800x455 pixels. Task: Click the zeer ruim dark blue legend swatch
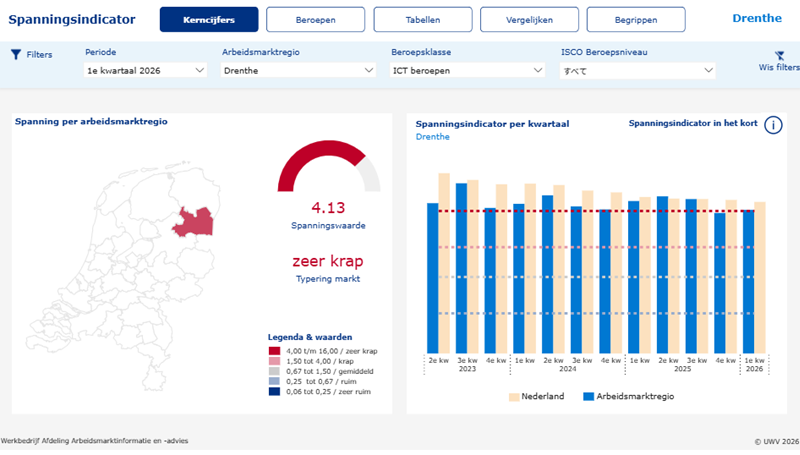274,392
